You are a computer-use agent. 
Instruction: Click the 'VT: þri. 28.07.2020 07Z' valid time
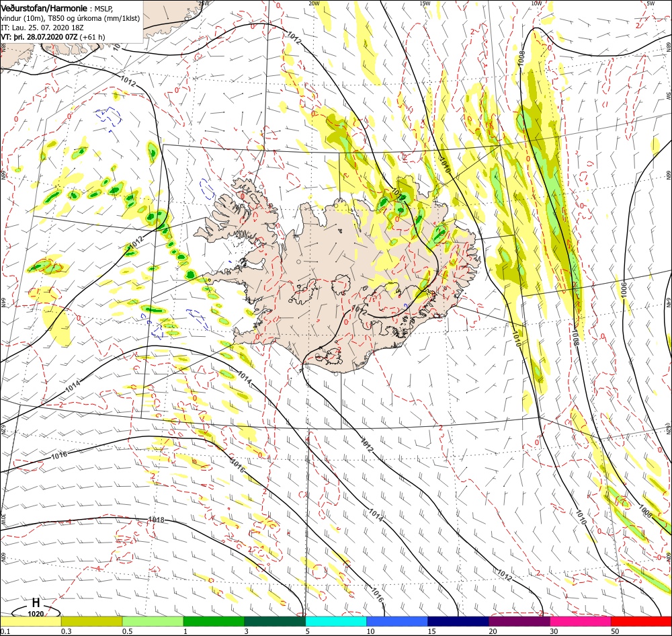(x=39, y=37)
